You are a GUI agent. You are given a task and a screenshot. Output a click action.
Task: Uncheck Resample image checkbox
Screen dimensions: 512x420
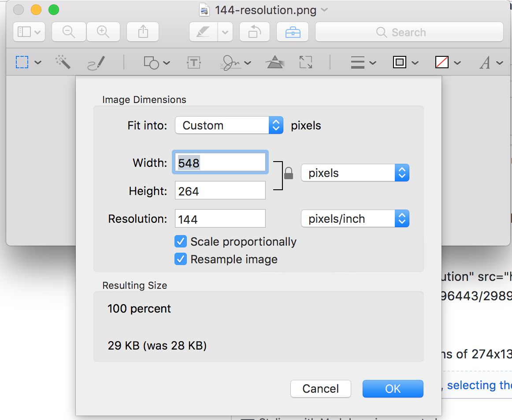181,259
